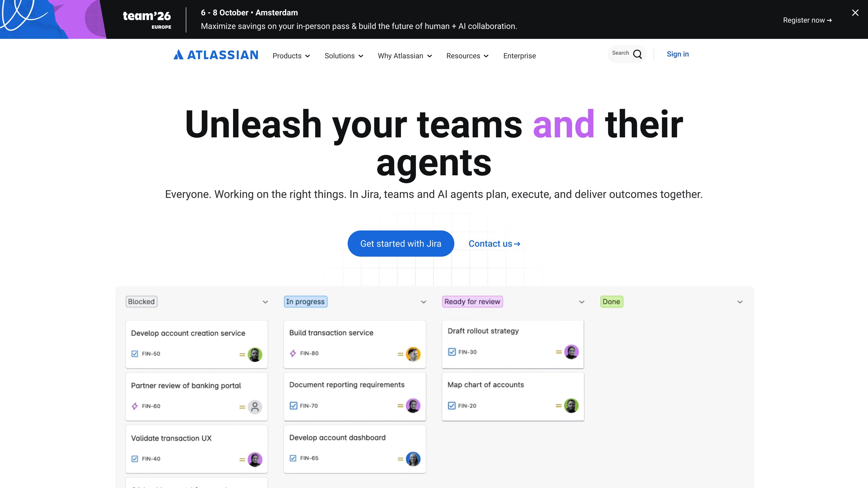Screen dimensions: 868x488
Task: Click into the Search field
Action: [627, 54]
